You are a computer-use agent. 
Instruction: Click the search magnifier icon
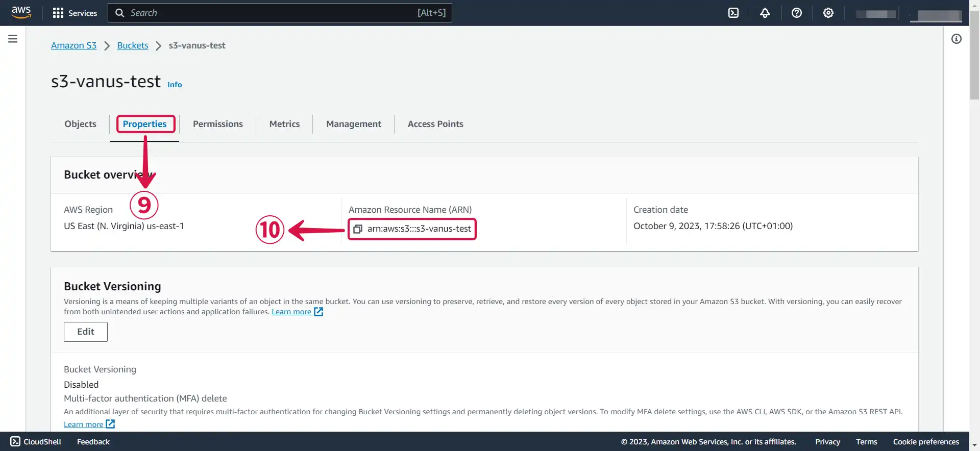(119, 13)
